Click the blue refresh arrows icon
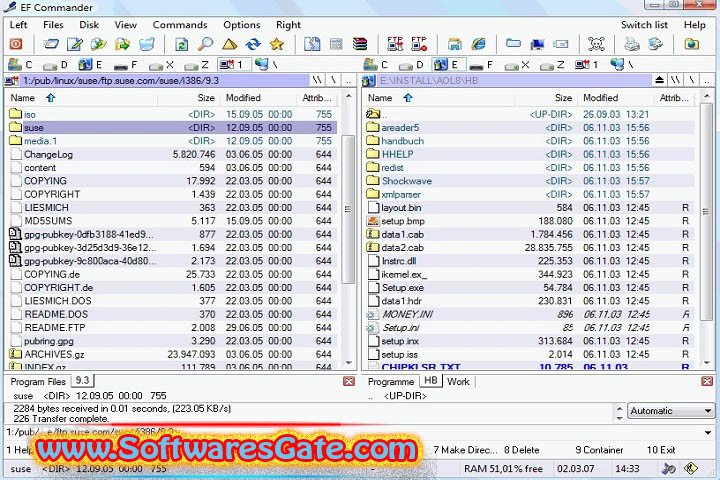This screenshot has height=480, width=720. coord(253,44)
